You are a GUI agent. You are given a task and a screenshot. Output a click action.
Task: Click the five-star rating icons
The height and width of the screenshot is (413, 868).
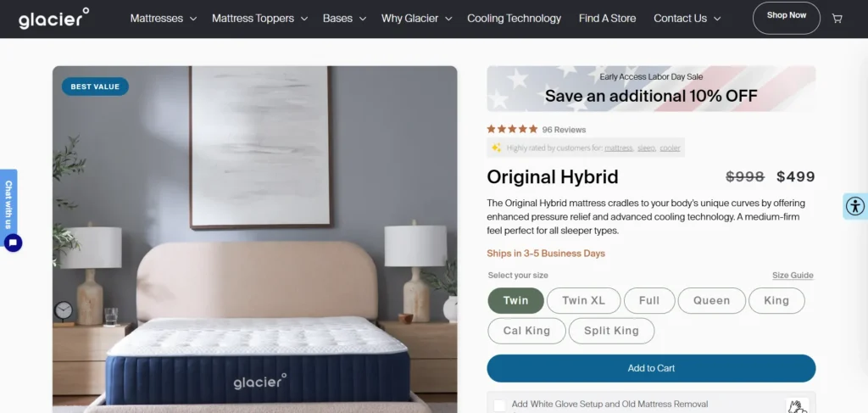click(512, 129)
